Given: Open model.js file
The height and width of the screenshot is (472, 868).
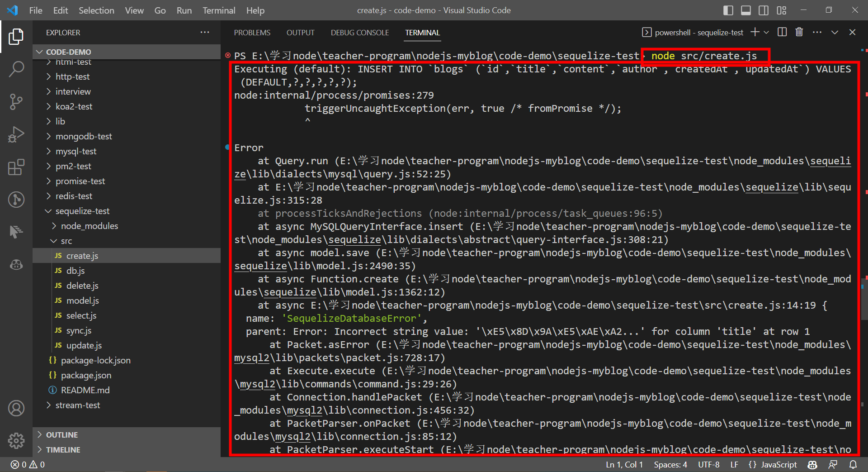Looking at the screenshot, I should click(127, 300).
